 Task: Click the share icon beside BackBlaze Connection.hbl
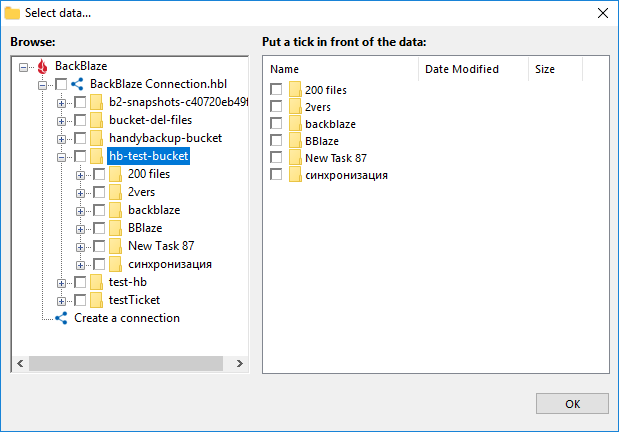(x=77, y=84)
